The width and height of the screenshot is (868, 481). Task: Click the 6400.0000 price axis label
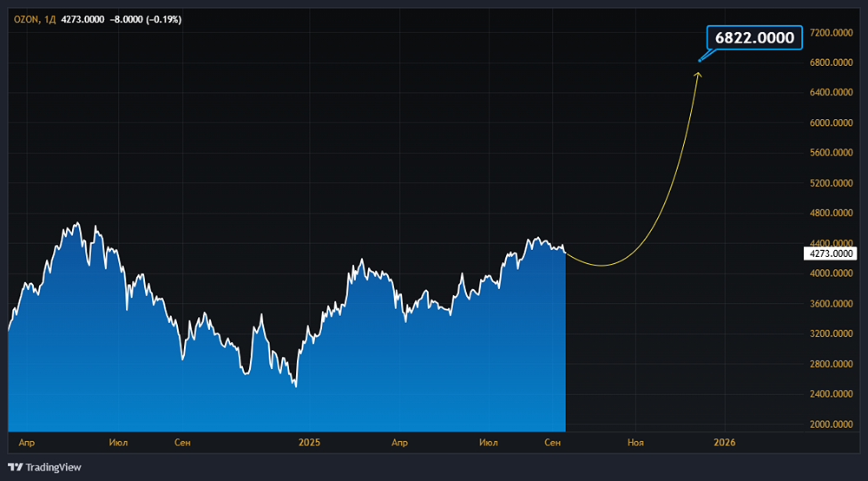(x=831, y=92)
